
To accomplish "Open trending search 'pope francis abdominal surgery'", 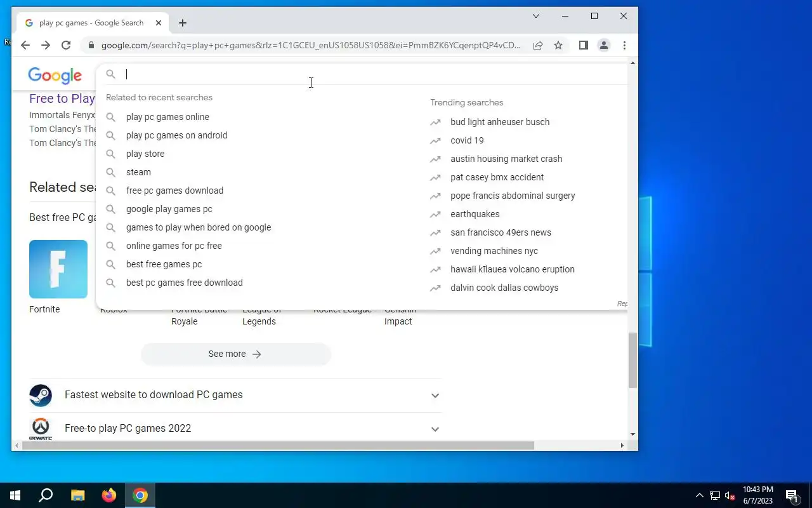I will [513, 196].
